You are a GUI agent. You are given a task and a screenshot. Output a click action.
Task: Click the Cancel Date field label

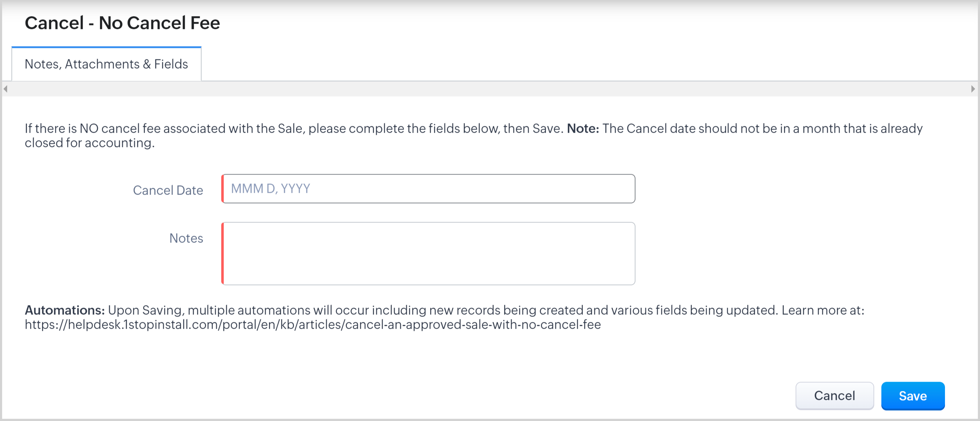pos(168,190)
